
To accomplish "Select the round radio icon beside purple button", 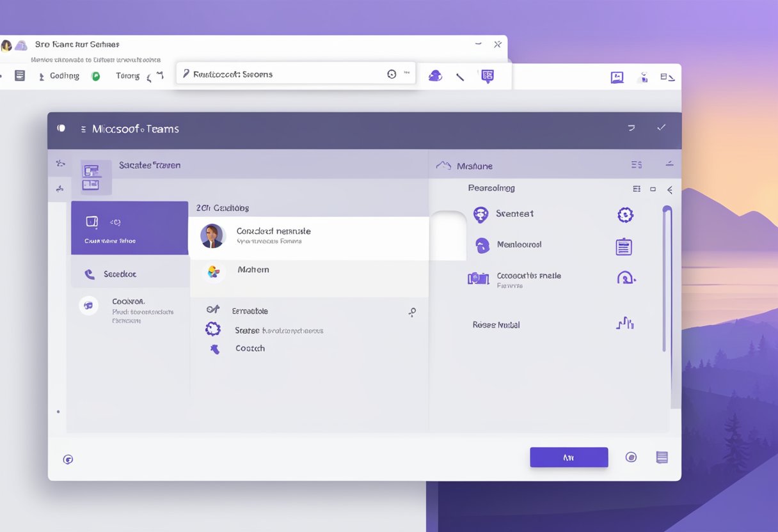I will tap(631, 457).
